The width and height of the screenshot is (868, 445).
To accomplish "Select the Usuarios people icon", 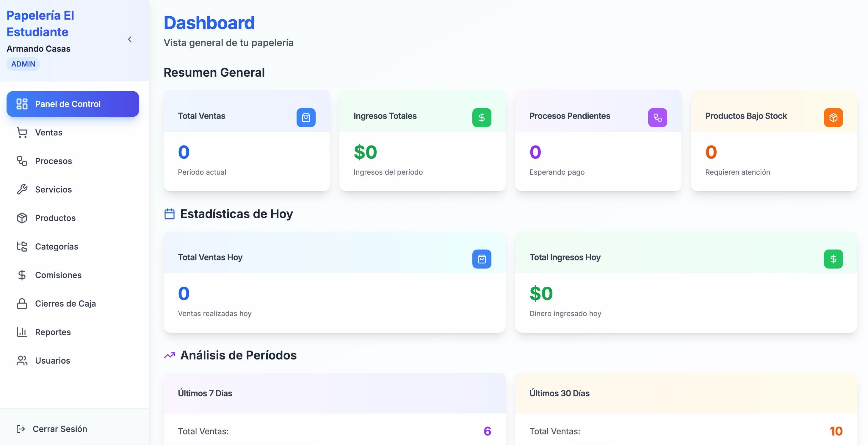I will (x=22, y=360).
